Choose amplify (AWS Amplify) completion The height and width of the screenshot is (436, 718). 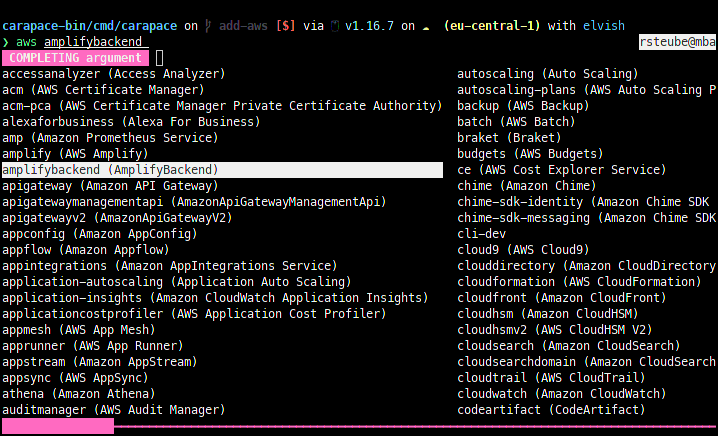click(x=75, y=154)
